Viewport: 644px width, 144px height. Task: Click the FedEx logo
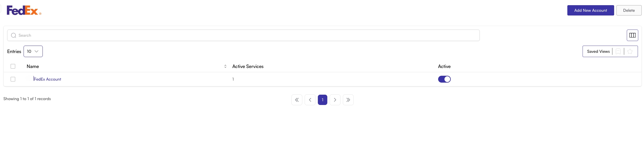[x=24, y=10]
